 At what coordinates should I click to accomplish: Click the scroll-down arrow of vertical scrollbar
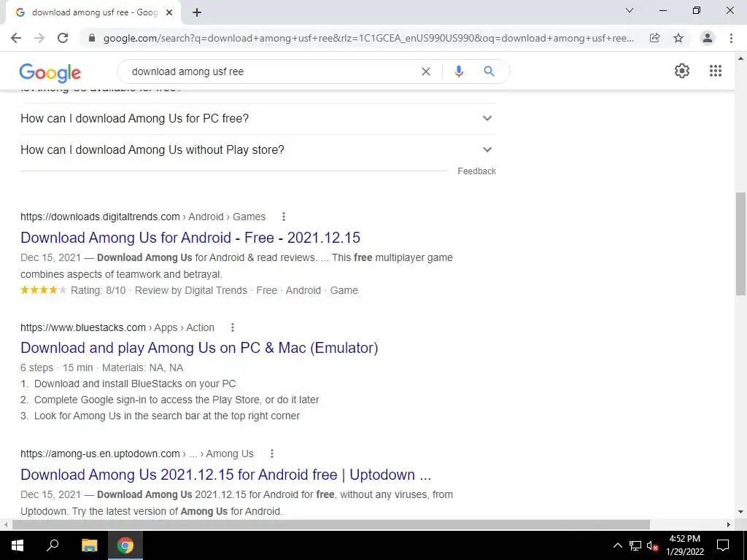coord(740,512)
